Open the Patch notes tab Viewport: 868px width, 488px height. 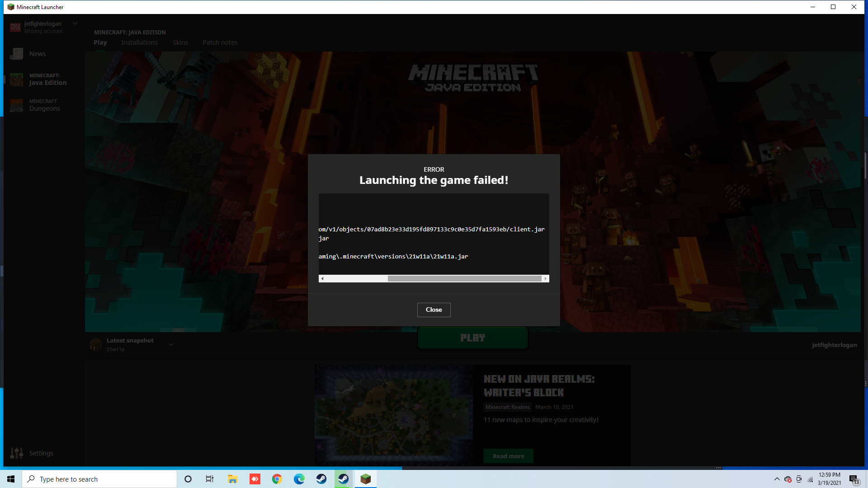pos(220,42)
